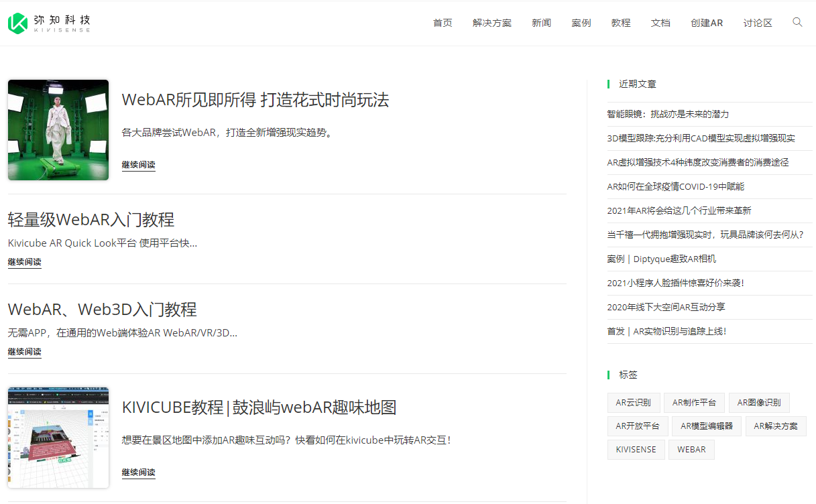Open recent post 智能眼镜：挑战亦是未来的潜力
Image resolution: width=816 pixels, height=504 pixels.
[x=668, y=114]
